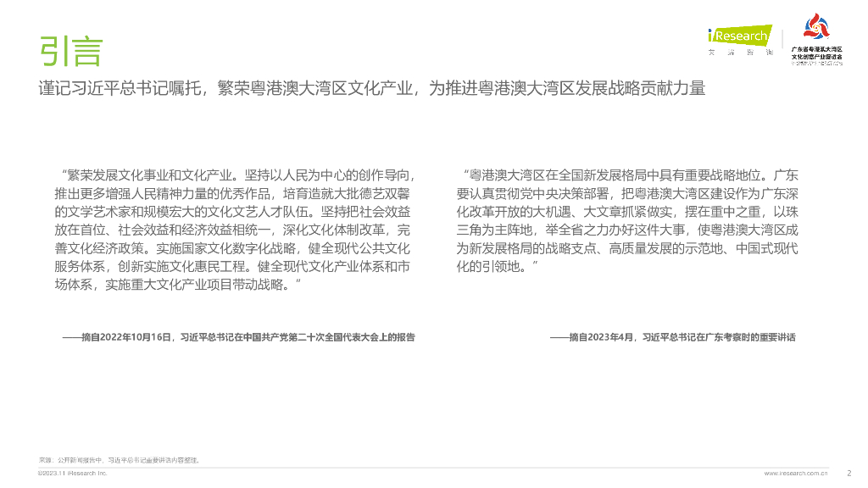Click the green iResearch logo
This screenshot has height=488, width=868.
[740, 36]
